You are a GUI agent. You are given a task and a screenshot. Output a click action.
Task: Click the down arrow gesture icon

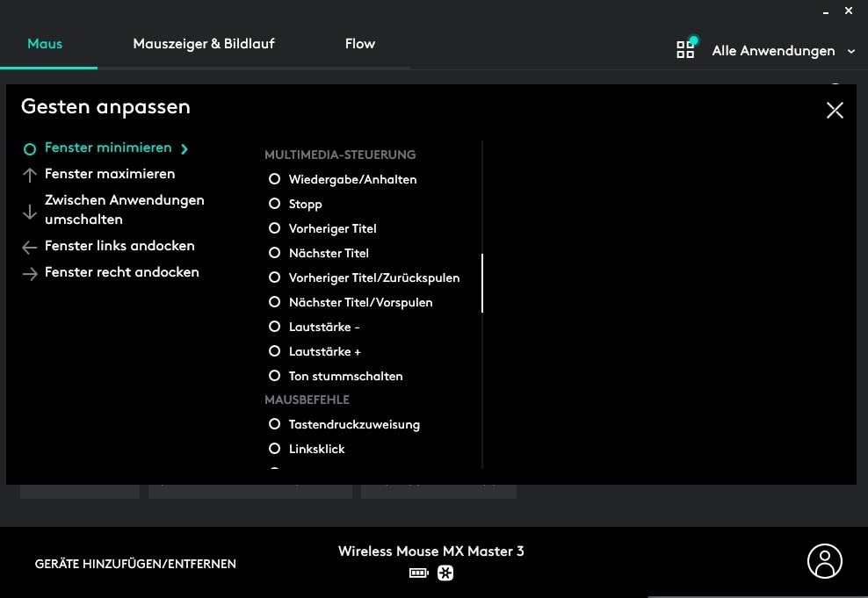[30, 211]
